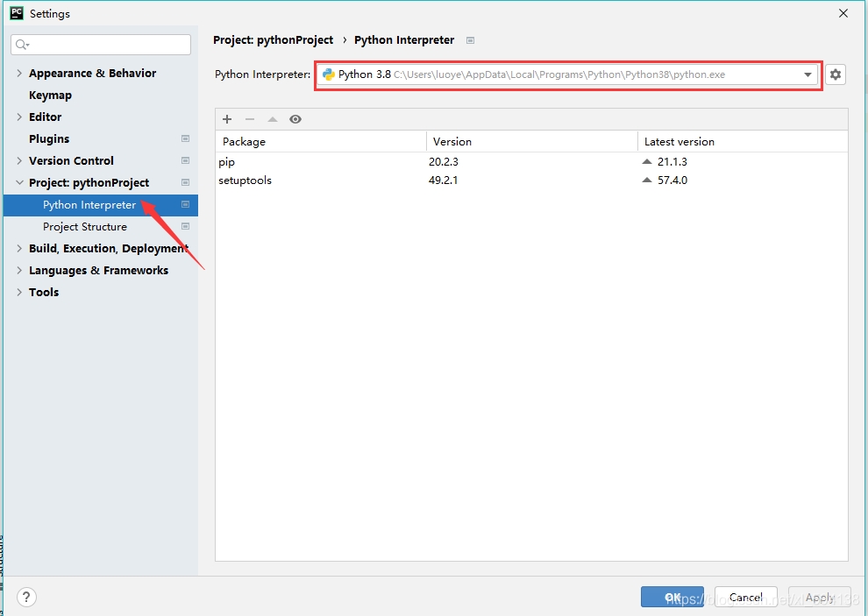Click the Python Interpreter breadcrumb at top

(x=403, y=39)
